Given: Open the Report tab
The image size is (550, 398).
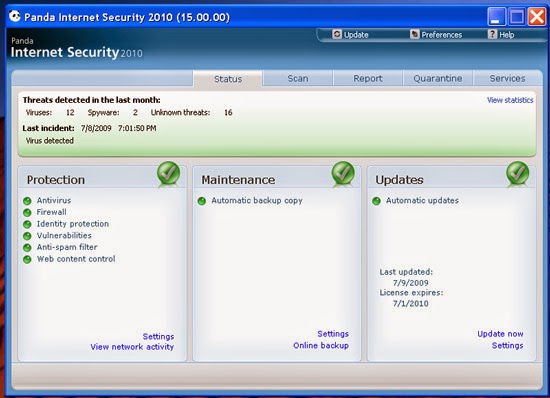Looking at the screenshot, I should 368,78.
